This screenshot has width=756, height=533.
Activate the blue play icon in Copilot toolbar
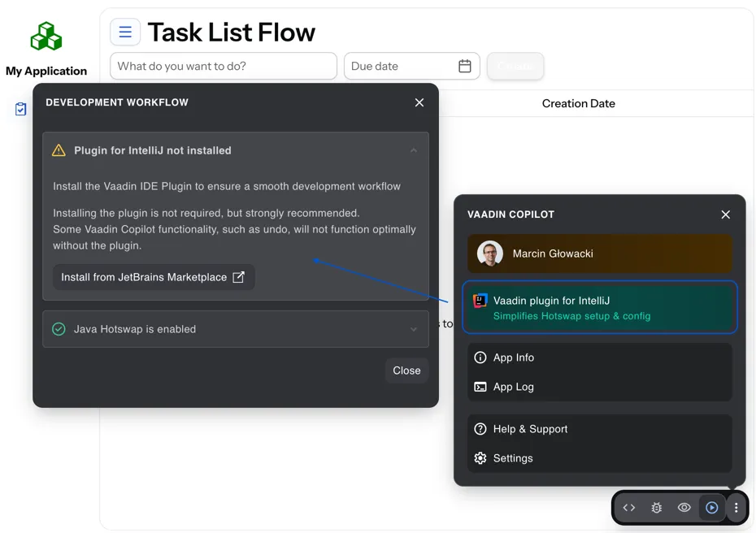(711, 507)
